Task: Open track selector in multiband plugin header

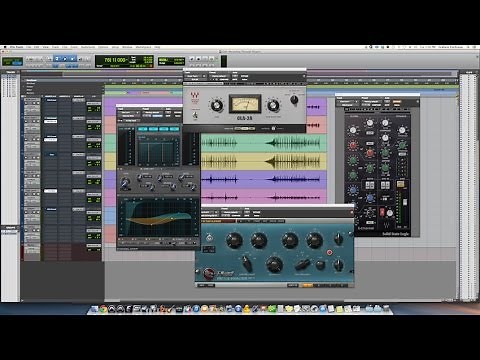Action: (128, 113)
